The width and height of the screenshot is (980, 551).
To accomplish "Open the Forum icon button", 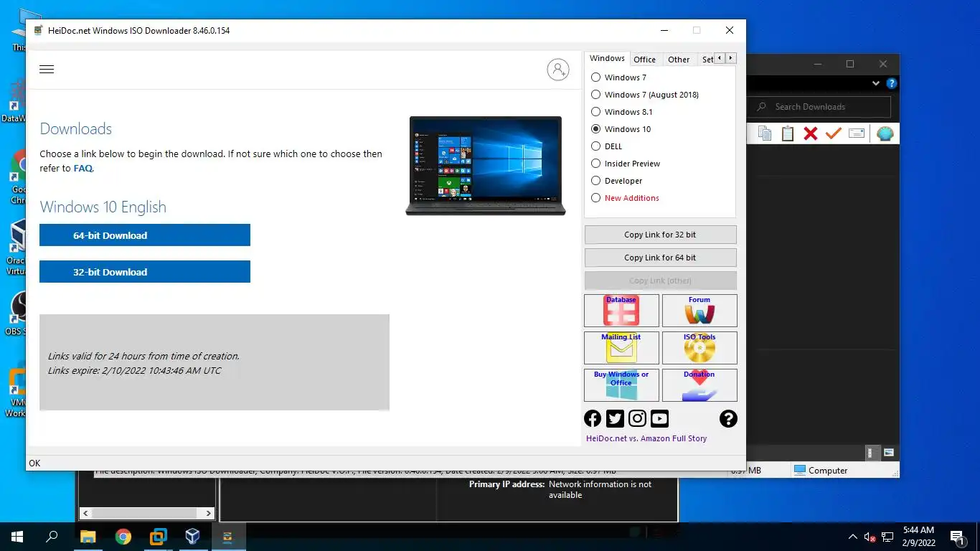I will pos(699,311).
